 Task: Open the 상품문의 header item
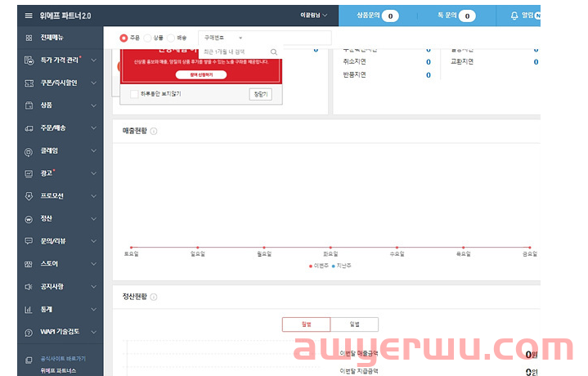point(378,16)
